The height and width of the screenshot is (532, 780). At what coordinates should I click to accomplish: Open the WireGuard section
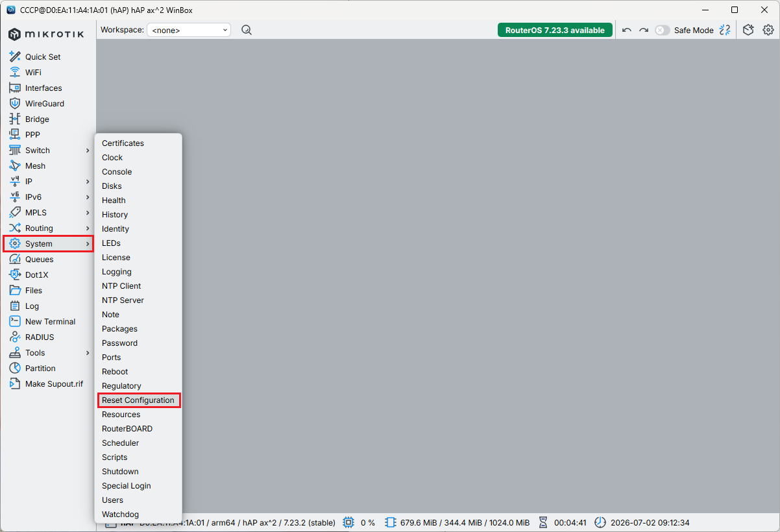(x=36, y=104)
